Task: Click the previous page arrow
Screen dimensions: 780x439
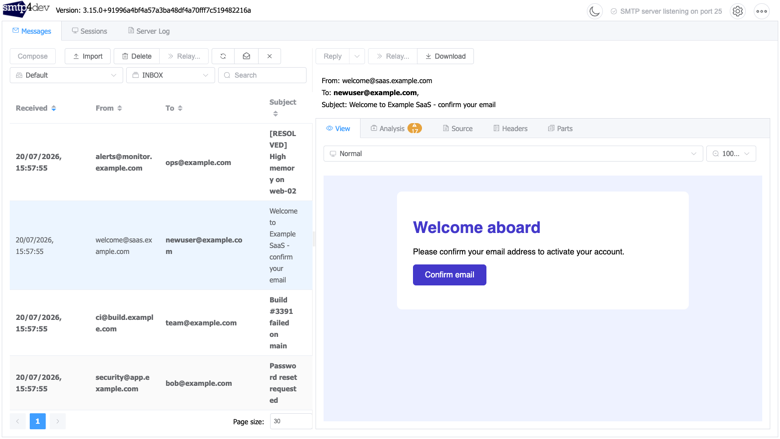Action: coord(17,421)
